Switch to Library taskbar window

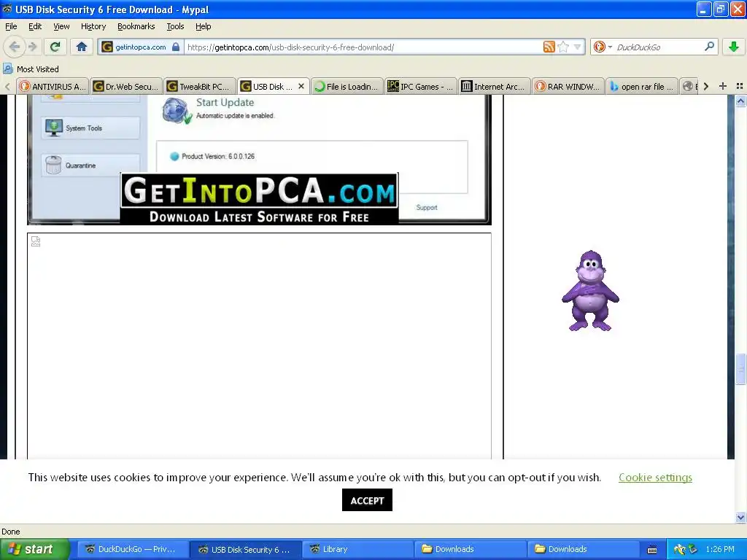coord(359,549)
